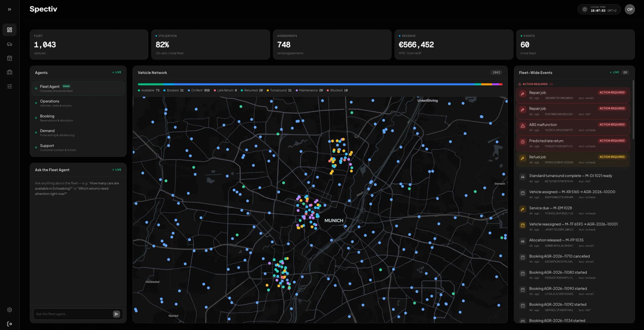Select the Support agent
This screenshot has height=330, width=644.
(78, 148)
